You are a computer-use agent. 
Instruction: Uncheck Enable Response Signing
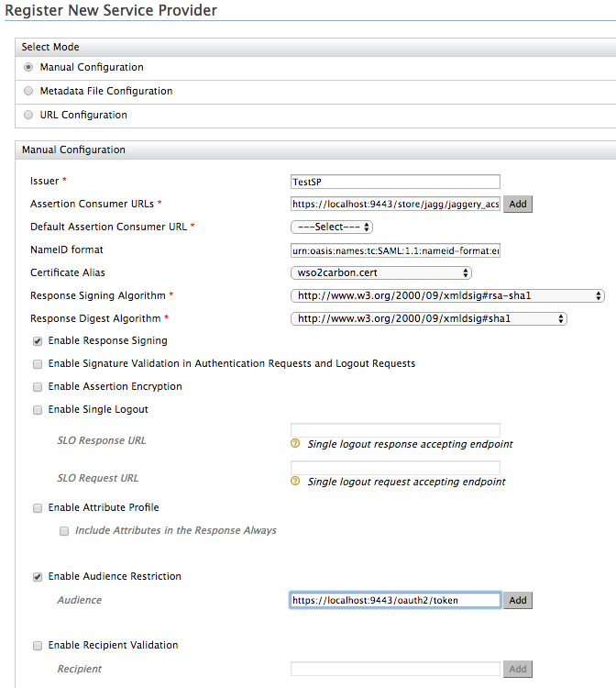[38, 340]
